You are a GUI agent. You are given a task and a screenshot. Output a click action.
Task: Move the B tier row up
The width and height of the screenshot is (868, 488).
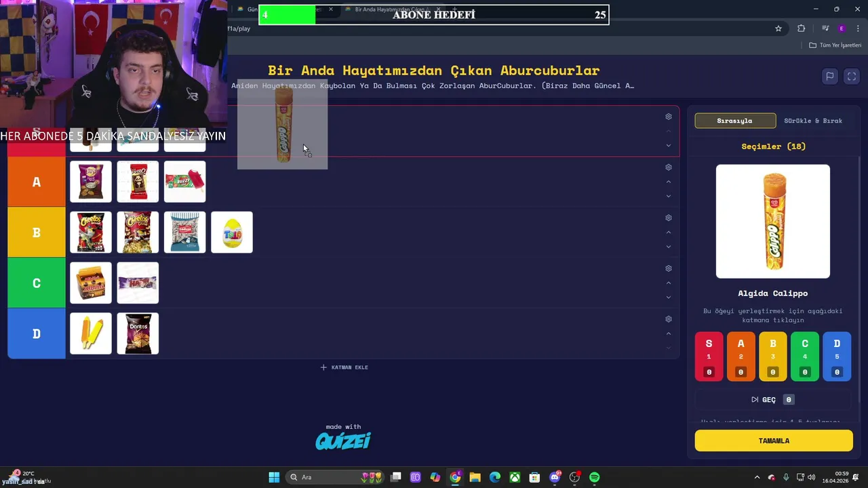(x=668, y=232)
